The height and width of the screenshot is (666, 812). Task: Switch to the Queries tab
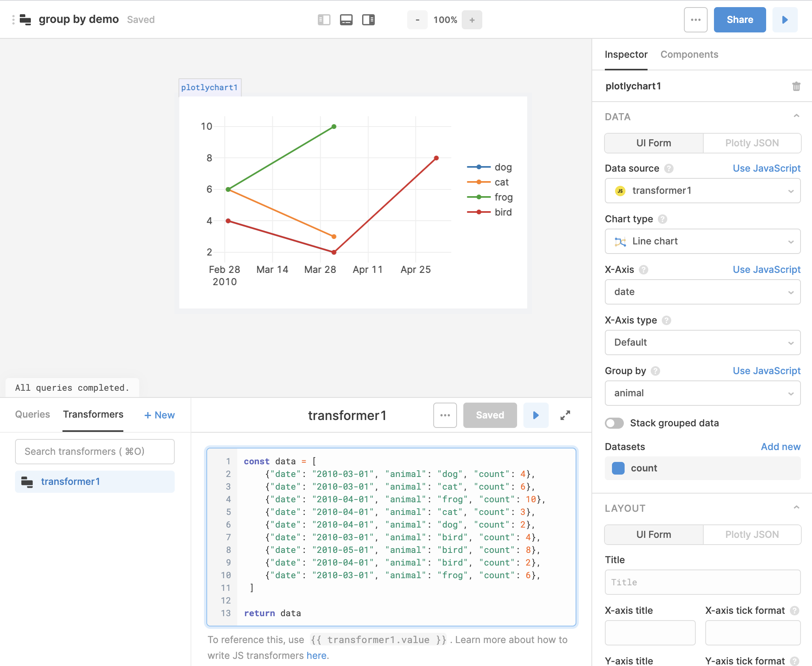32,414
